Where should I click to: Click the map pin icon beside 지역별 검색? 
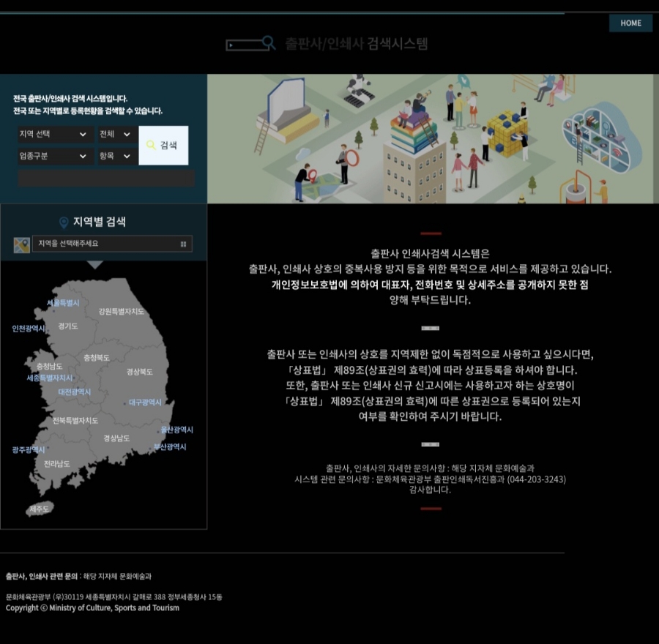64,222
